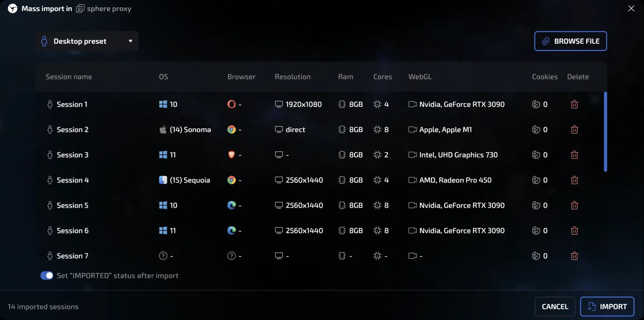The height and width of the screenshot is (320, 644).
Task: Click the Opera browser icon for Session 1
Action: 231,104
